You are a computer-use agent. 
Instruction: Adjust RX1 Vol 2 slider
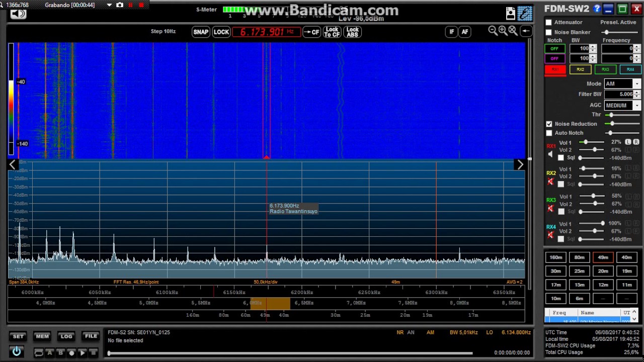[591, 150]
